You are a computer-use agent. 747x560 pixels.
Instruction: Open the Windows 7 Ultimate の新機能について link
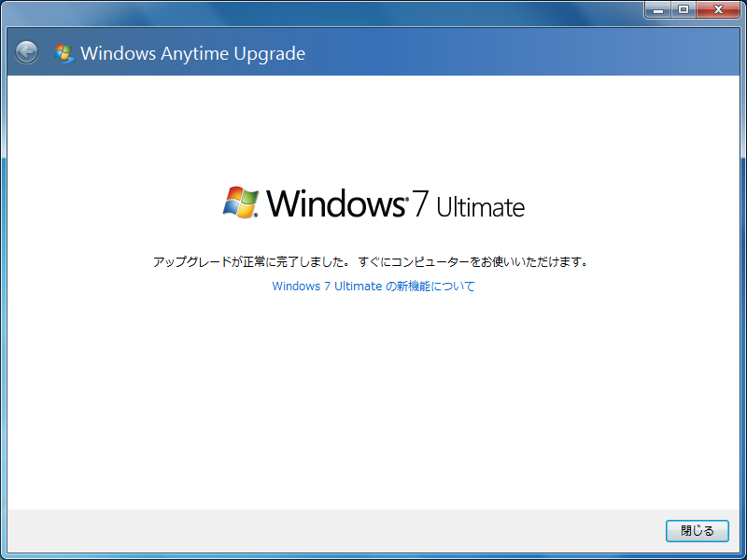tap(373, 287)
